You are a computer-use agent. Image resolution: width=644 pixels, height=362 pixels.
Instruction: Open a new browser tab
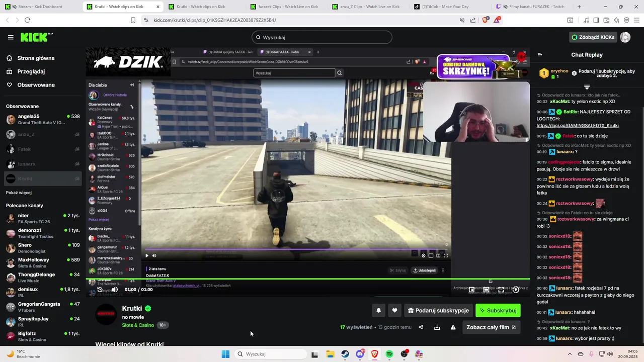click(579, 7)
